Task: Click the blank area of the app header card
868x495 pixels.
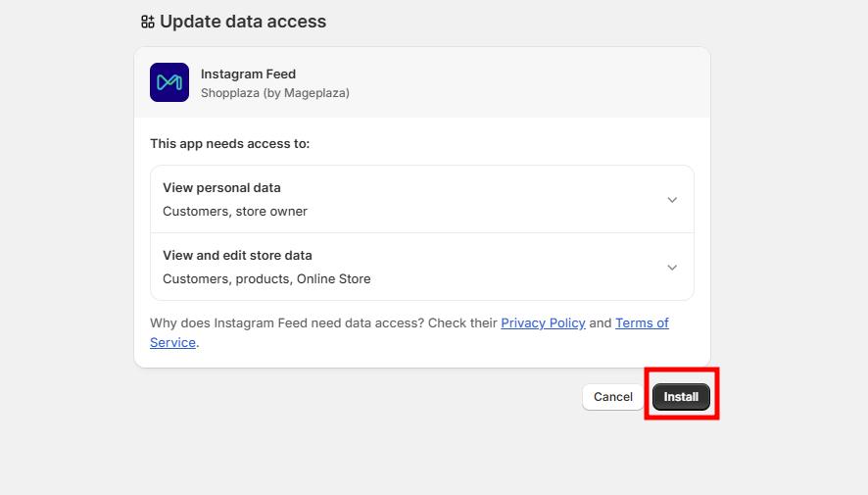Action: (x=526, y=82)
